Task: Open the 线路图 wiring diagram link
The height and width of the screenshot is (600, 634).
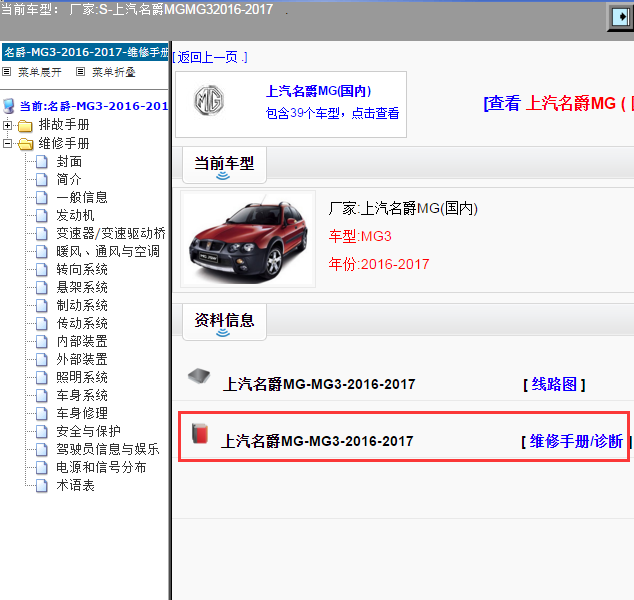Action: pos(554,384)
